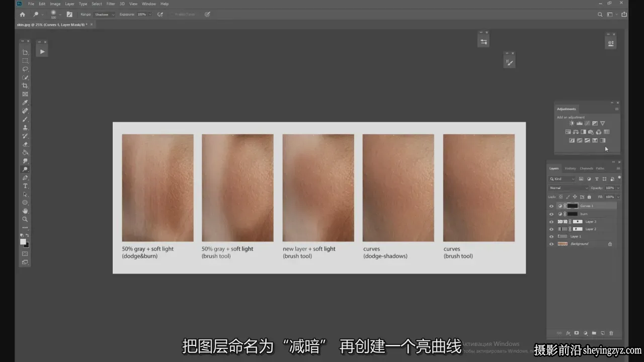Open the layer style fx menu
644x362 pixels.
[568, 333]
